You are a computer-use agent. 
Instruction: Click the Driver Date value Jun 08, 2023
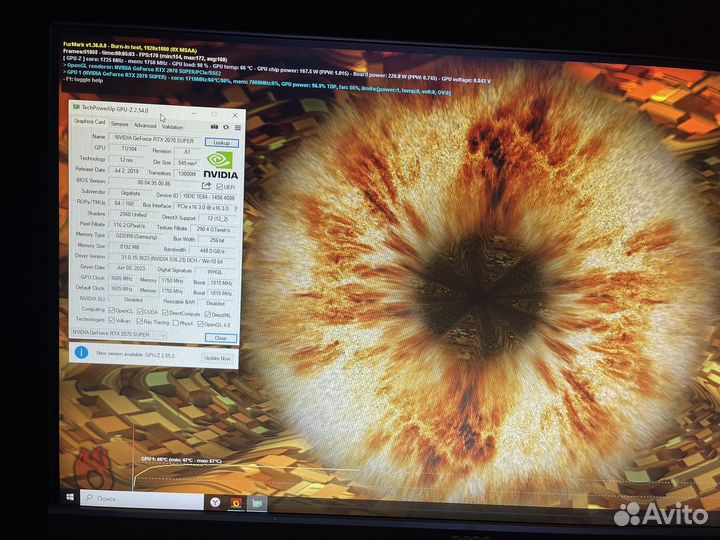click(x=131, y=268)
